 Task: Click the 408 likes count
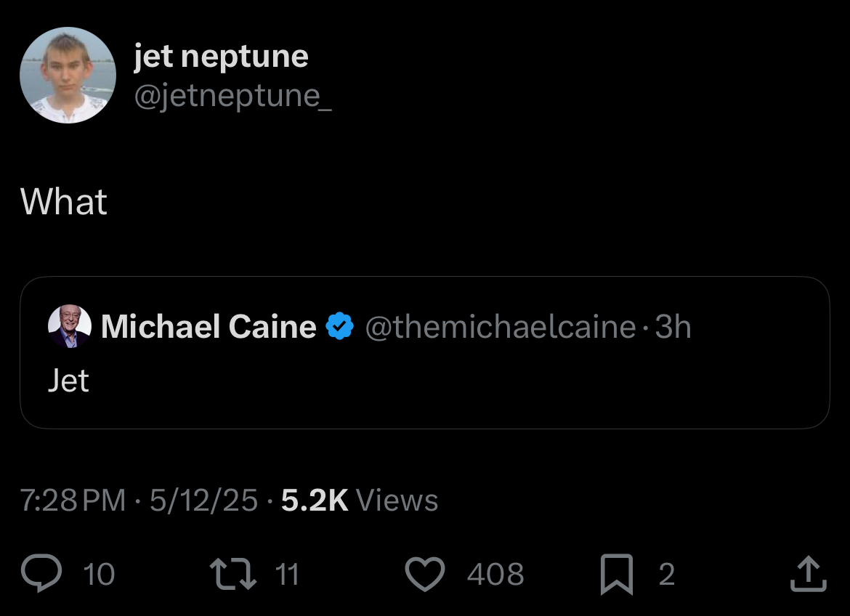click(495, 575)
